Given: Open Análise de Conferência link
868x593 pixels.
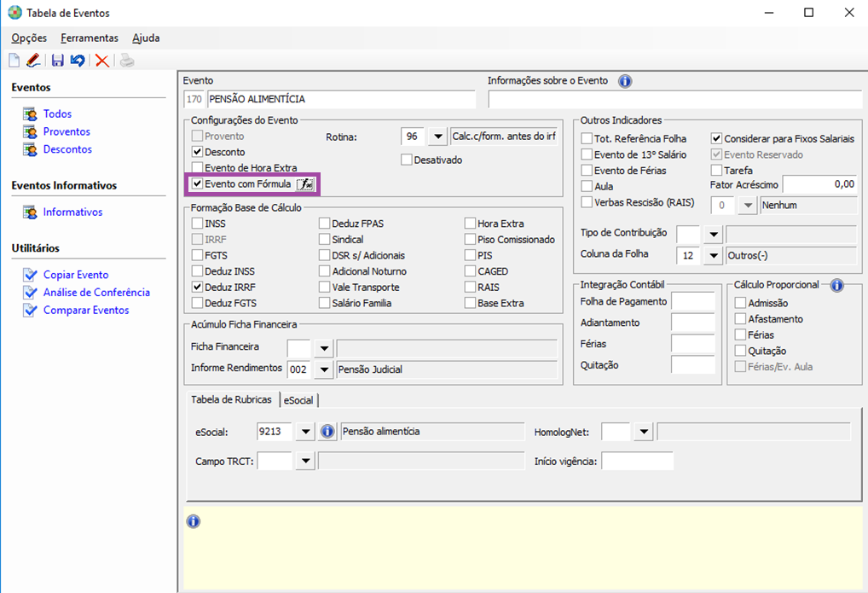Looking at the screenshot, I should coord(97,292).
